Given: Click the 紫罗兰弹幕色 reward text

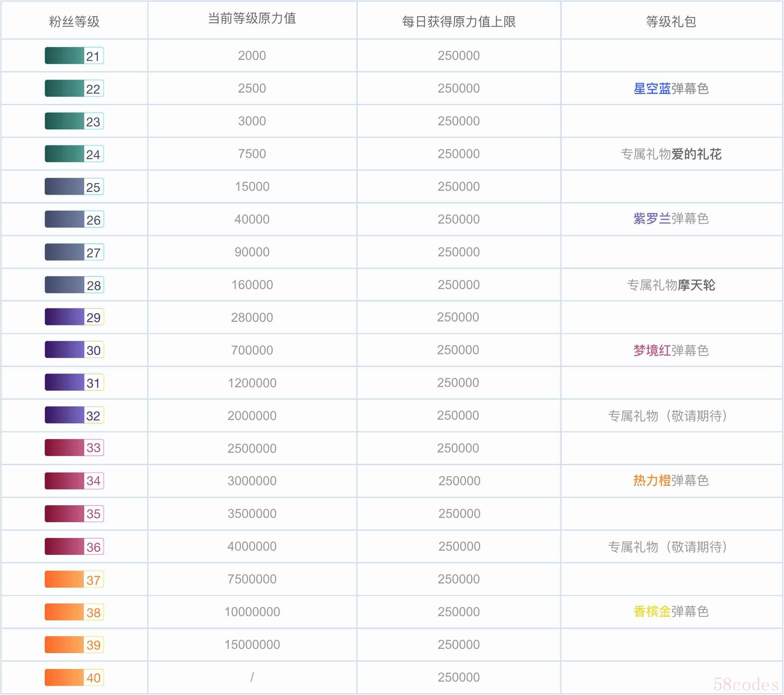Looking at the screenshot, I should (671, 219).
